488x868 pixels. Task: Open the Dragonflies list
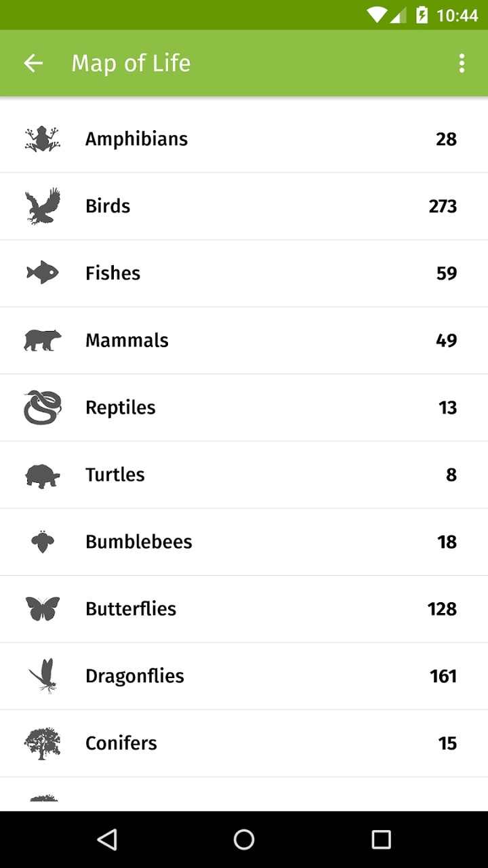[x=135, y=676]
